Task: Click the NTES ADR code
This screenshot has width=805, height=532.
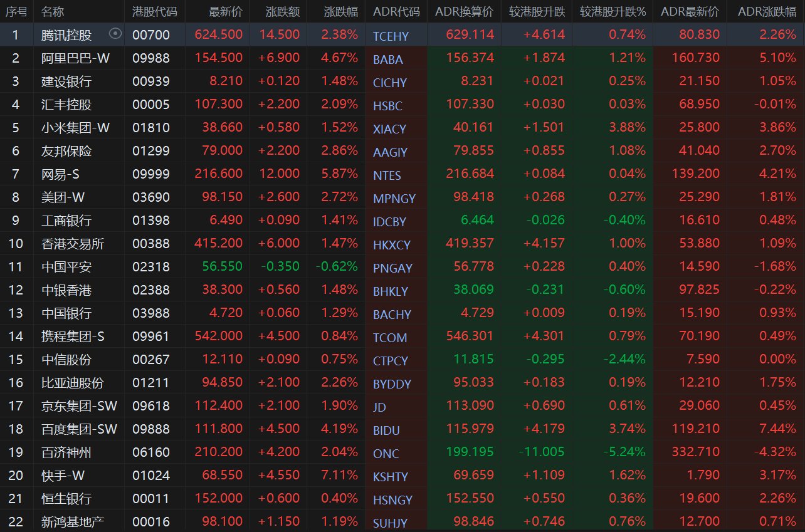Action: click(x=387, y=175)
